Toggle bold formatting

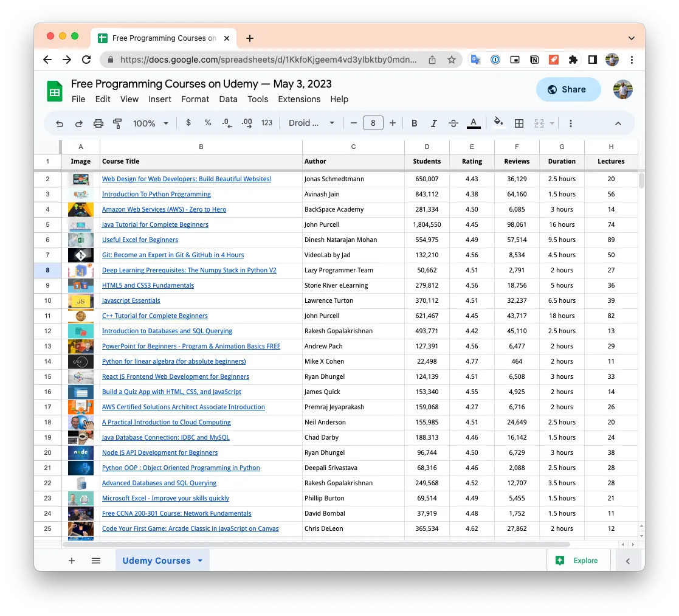click(x=414, y=122)
